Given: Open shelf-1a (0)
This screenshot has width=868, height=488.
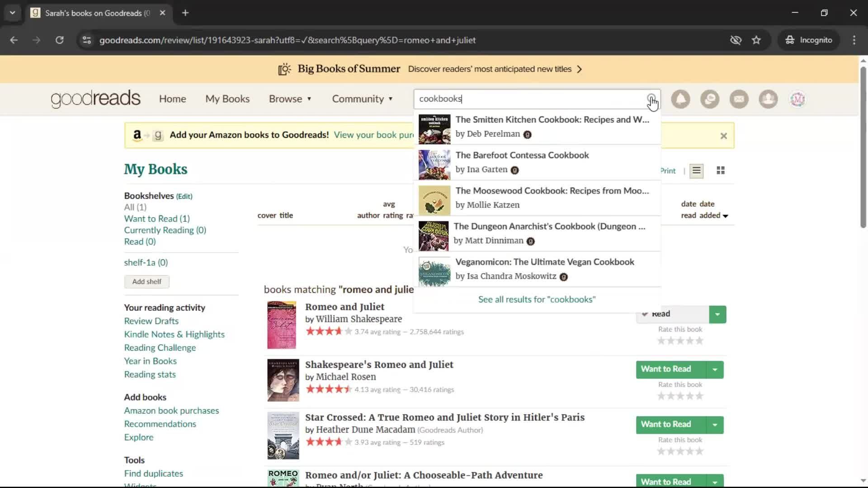Looking at the screenshot, I should click(146, 263).
